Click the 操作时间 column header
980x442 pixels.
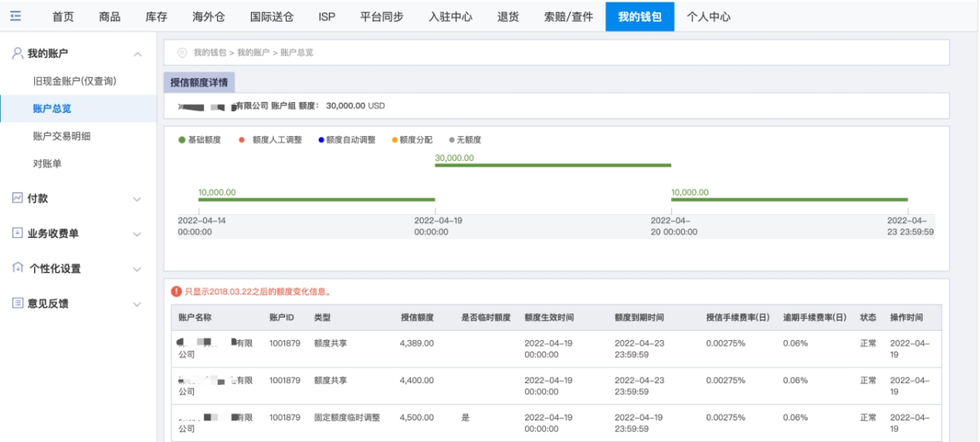coord(906,318)
